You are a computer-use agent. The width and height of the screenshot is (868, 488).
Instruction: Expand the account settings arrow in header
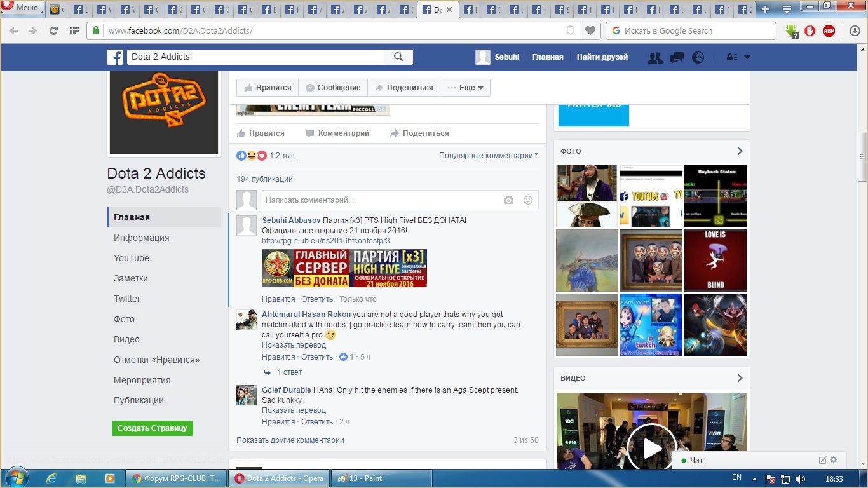[x=747, y=57]
